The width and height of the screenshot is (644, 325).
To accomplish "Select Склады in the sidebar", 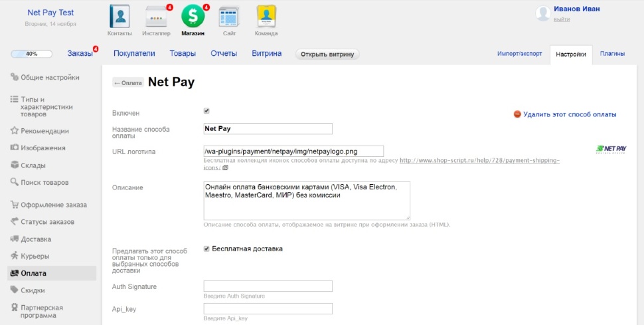I will point(33,165).
